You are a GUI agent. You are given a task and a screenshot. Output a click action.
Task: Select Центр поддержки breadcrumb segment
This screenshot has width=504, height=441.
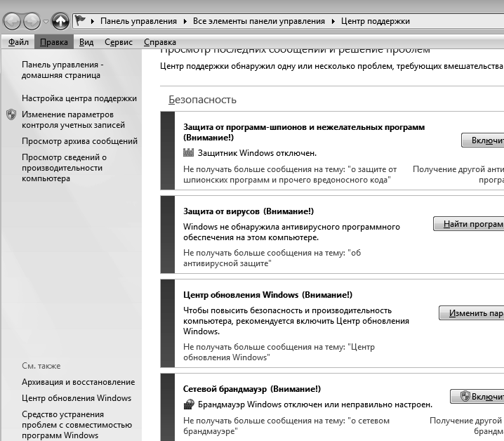pos(375,21)
